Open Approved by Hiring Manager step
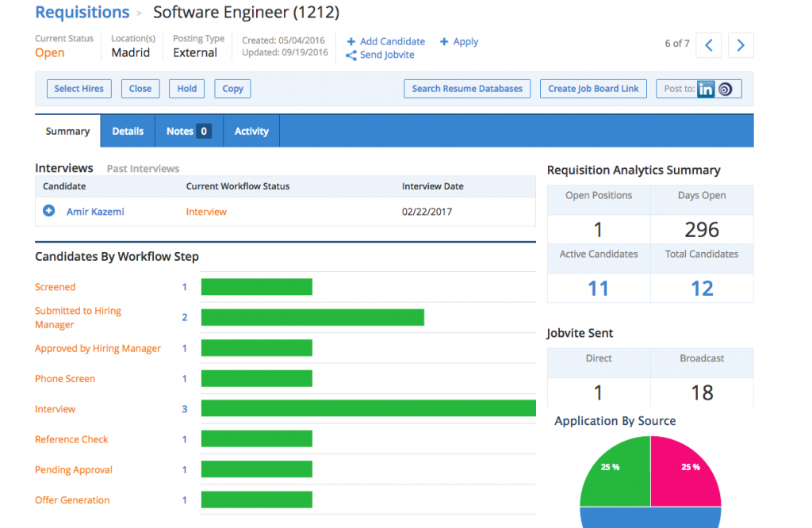Screen dimensions: 812x528 (98, 348)
